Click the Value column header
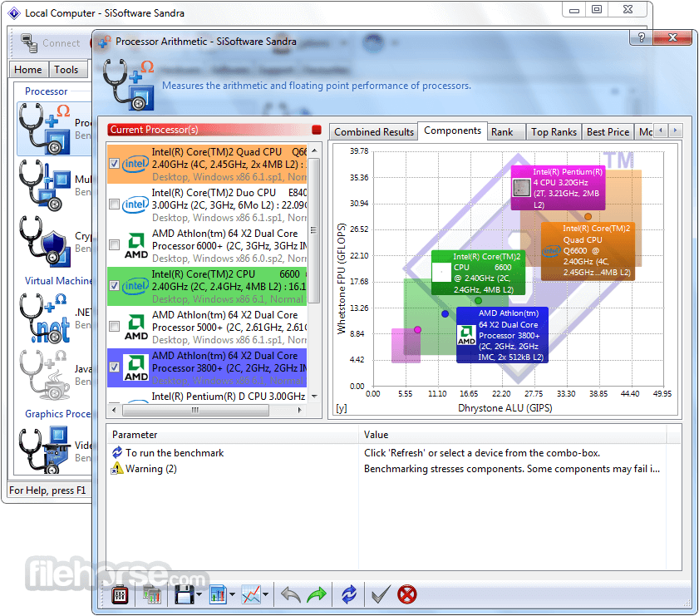Image resolution: width=699 pixels, height=616 pixels. coord(513,435)
